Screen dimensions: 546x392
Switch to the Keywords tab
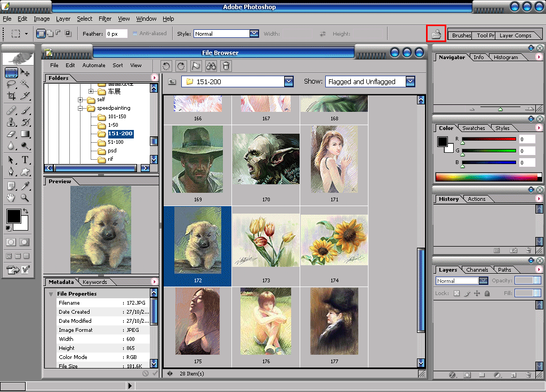95,282
